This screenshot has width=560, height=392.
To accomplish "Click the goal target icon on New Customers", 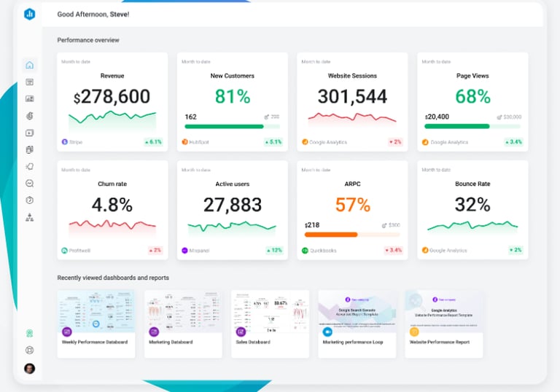I will [266, 117].
